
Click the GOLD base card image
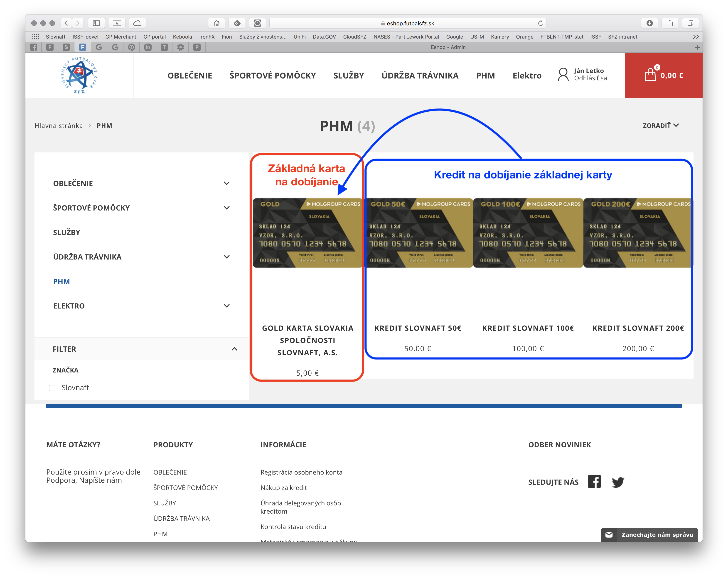[308, 233]
